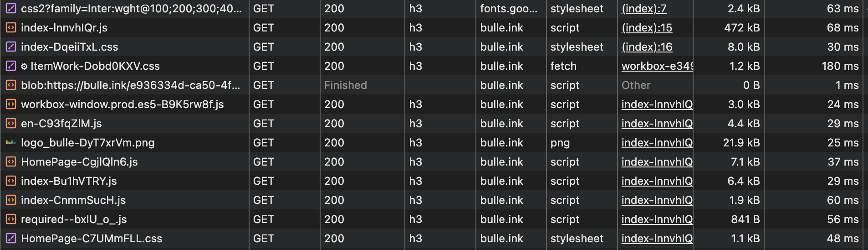
Task: Click the Finished status of the blob request
Action: tap(345, 85)
